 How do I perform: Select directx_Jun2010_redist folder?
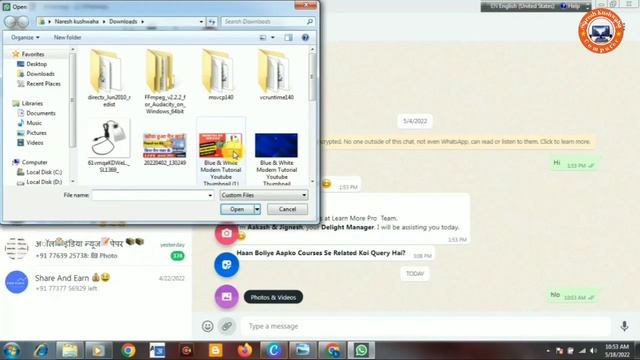coord(109,78)
